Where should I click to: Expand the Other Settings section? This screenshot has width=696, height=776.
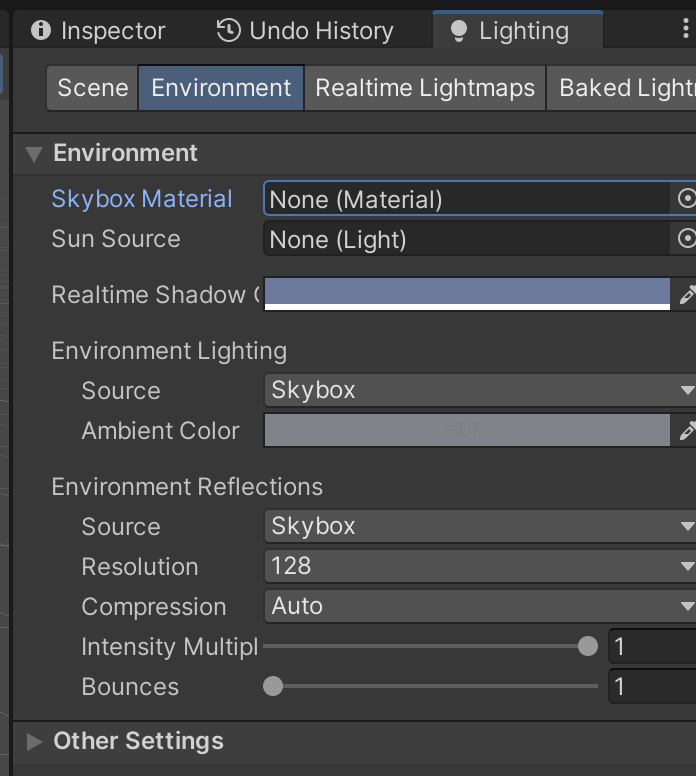[34, 741]
